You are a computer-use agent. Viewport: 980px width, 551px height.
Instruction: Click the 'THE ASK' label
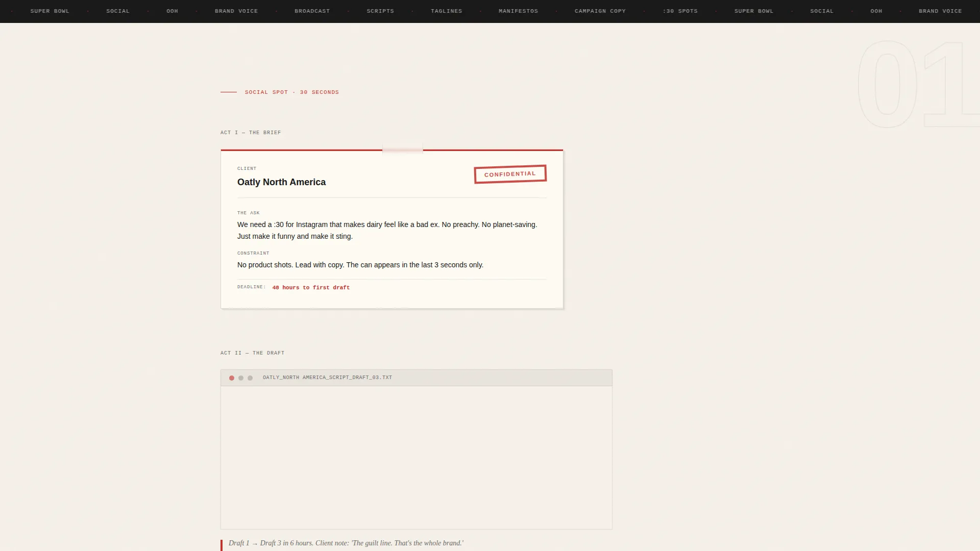(249, 213)
